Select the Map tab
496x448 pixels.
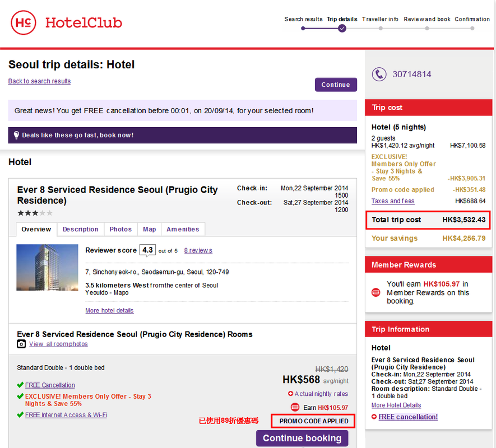tap(150, 229)
